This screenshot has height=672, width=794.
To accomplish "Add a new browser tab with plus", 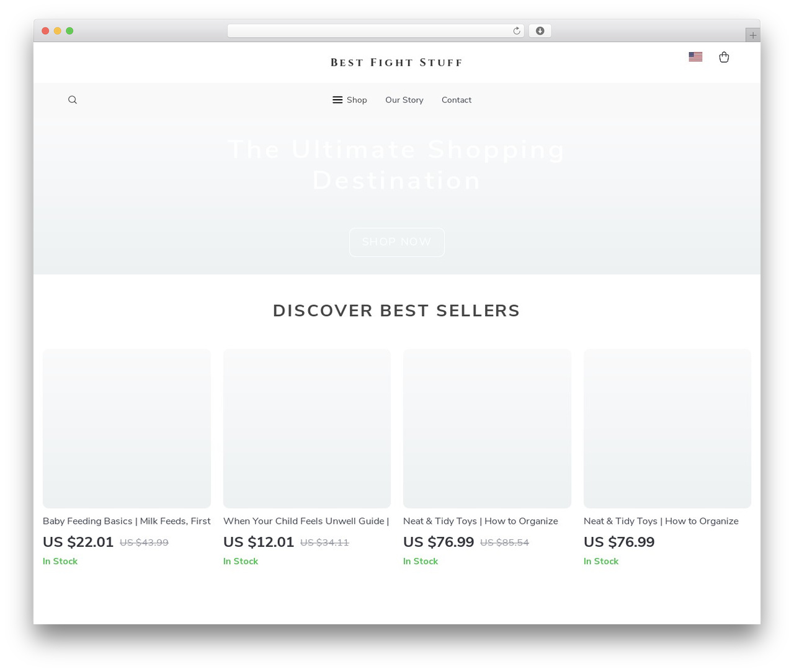I will pos(753,35).
